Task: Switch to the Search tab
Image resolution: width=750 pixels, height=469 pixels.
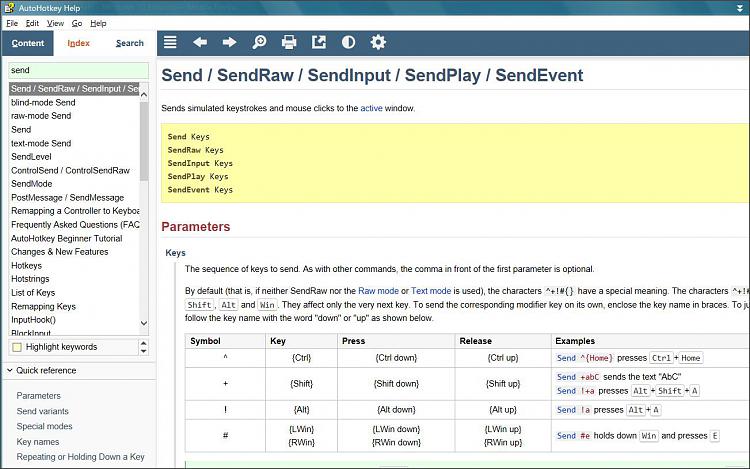Action: coord(130,44)
